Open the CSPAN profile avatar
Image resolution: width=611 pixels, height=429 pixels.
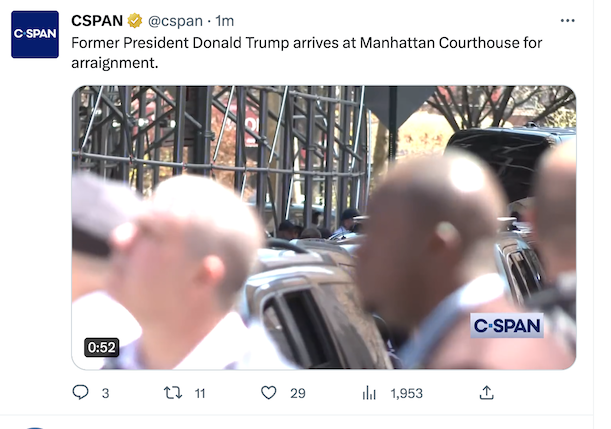tap(35, 34)
